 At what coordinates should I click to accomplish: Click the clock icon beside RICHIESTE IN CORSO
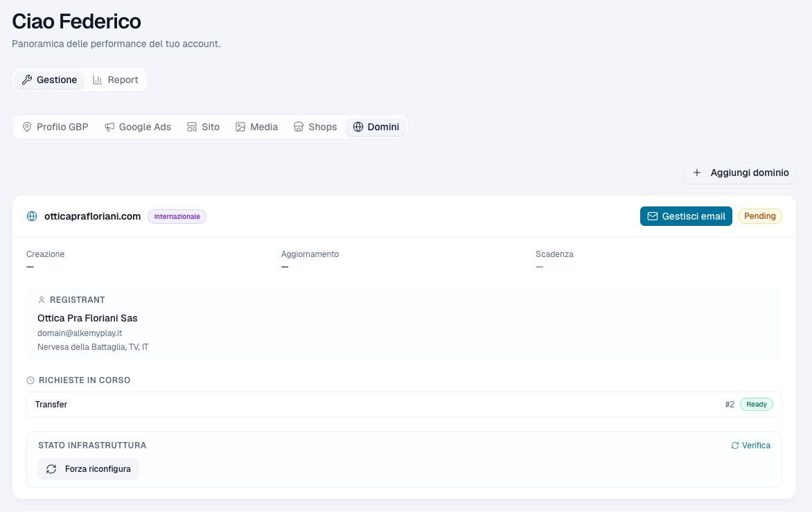(30, 380)
